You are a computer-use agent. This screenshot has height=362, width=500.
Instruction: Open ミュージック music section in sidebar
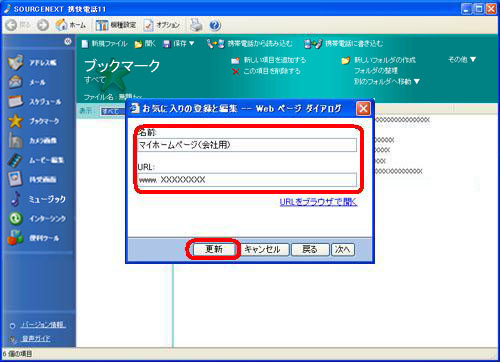tap(37, 199)
